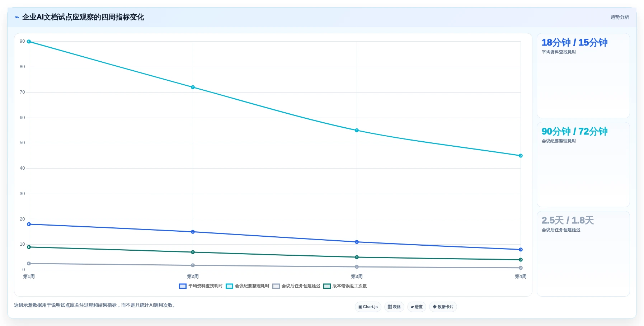Click the cyan data point at 第4周 (45)
The image size is (644, 326).
pyautogui.click(x=521, y=156)
